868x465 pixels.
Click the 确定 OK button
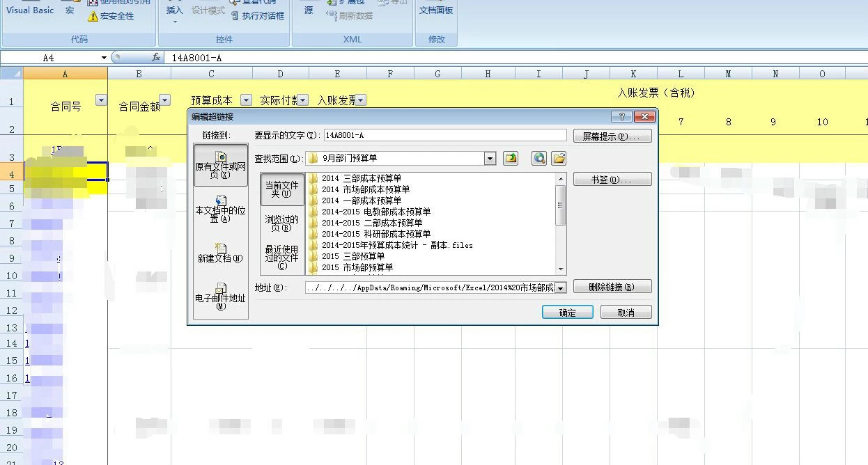pos(566,312)
